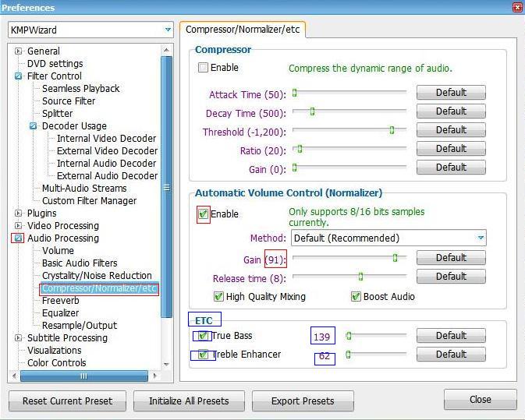Image resolution: width=525 pixels, height=420 pixels.
Task: Open the KMPWizard preset dropdown
Action: tap(168, 30)
